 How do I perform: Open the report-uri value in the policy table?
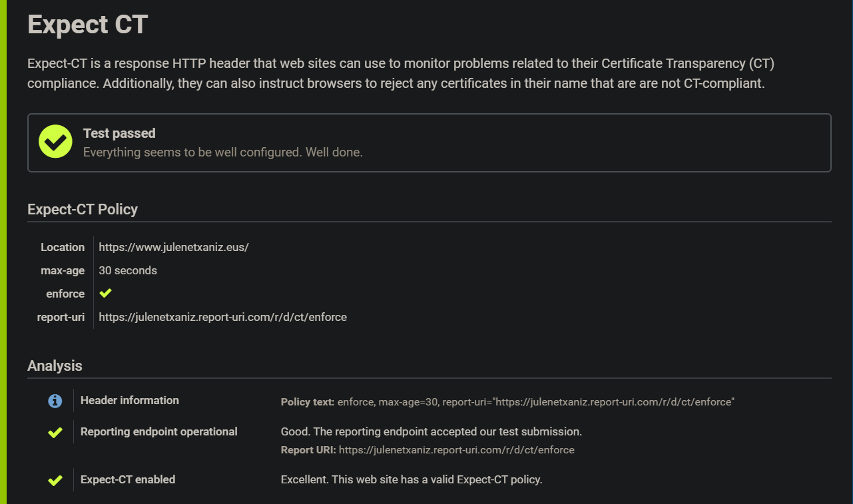222,317
